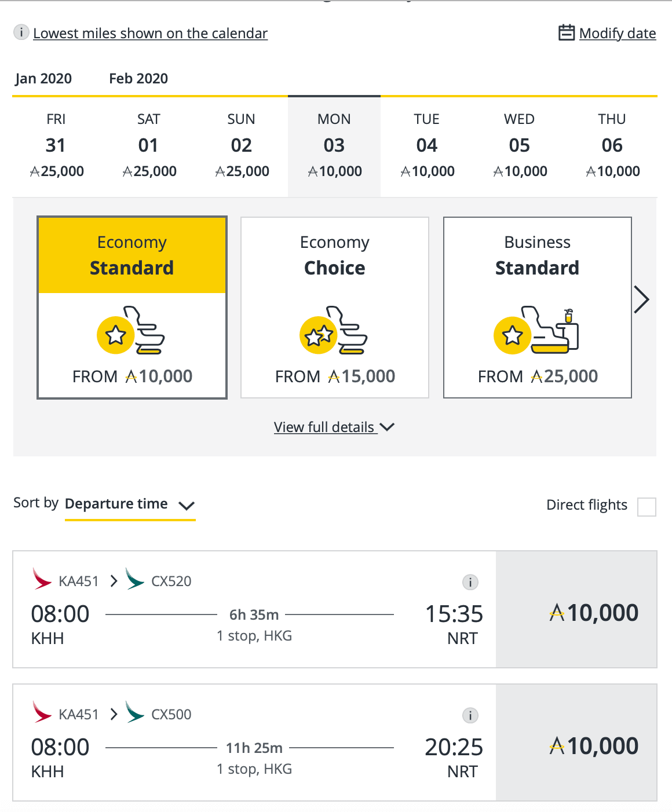
Task: Open flight info icon for KA451 CX520
Action: click(x=470, y=582)
